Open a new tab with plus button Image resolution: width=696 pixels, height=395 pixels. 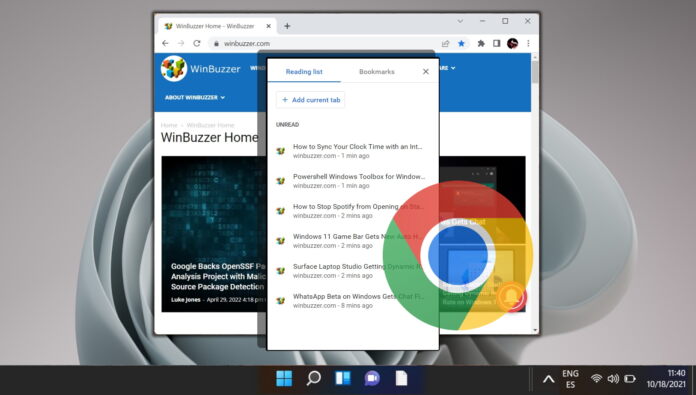[287, 26]
